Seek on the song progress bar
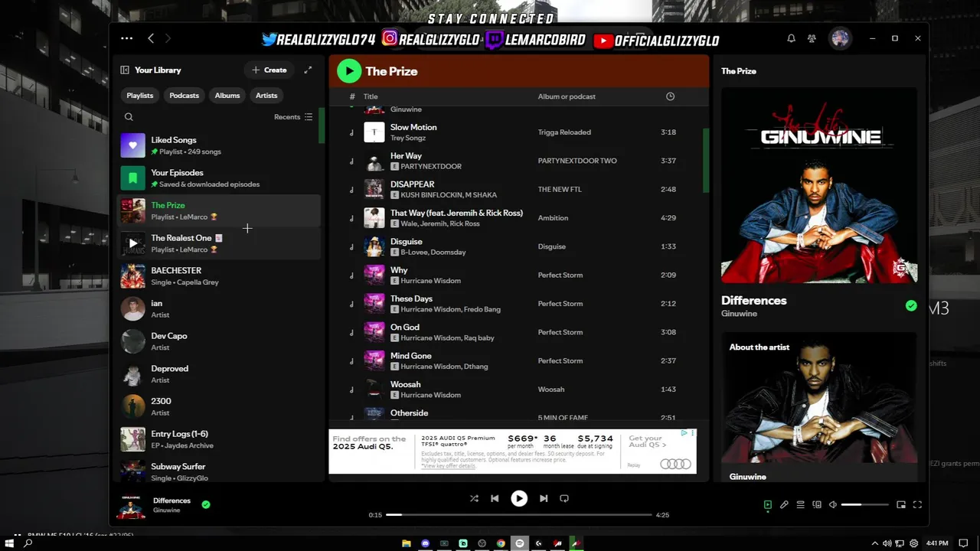This screenshot has height=551, width=980. pyautogui.click(x=519, y=515)
